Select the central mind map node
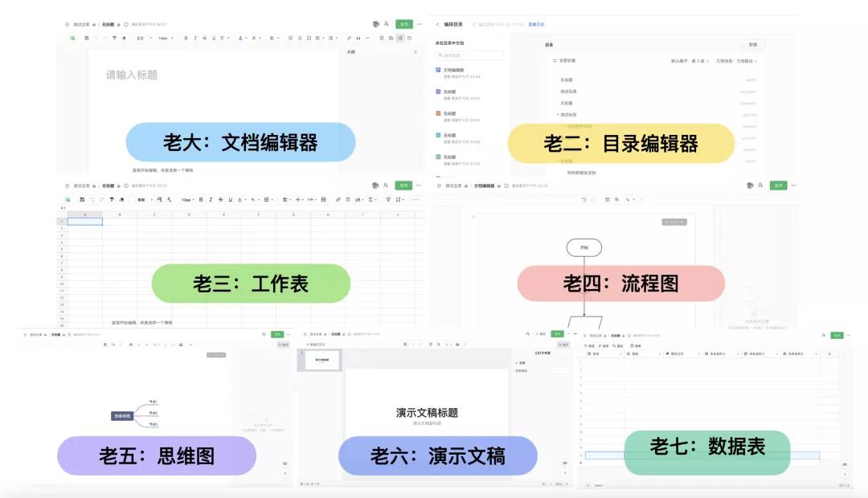Viewport: 868px width, 498px height. click(122, 415)
